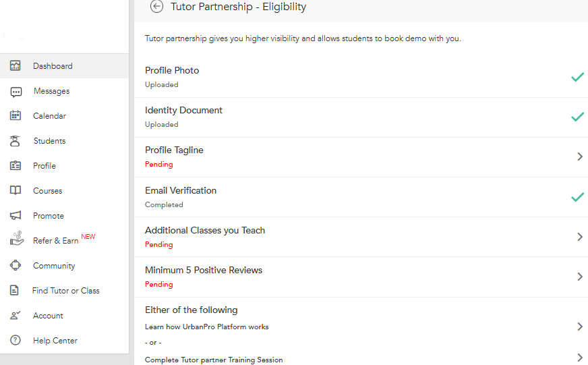Open Complete Tutor partner Training Session
This screenshot has height=365, width=588.
click(x=214, y=360)
